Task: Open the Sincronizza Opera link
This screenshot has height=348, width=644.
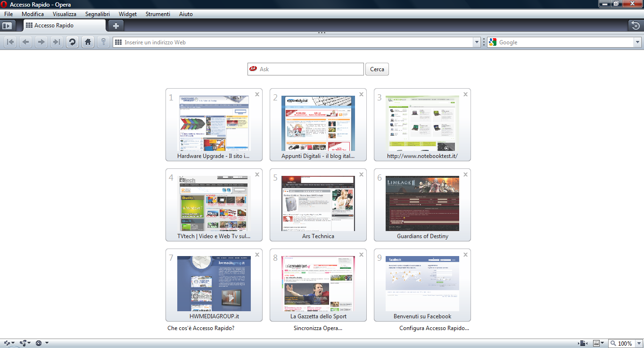Action: (318, 328)
